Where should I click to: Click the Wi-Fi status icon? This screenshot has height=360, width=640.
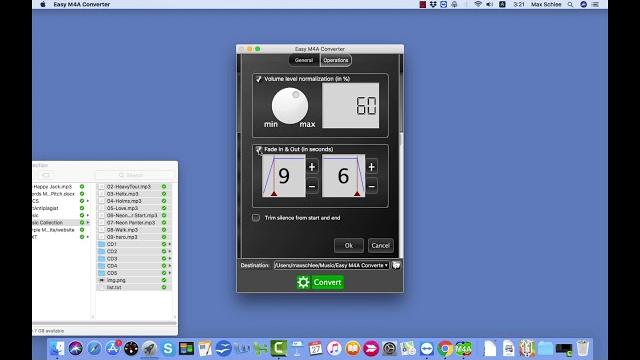pyautogui.click(x=478, y=4)
